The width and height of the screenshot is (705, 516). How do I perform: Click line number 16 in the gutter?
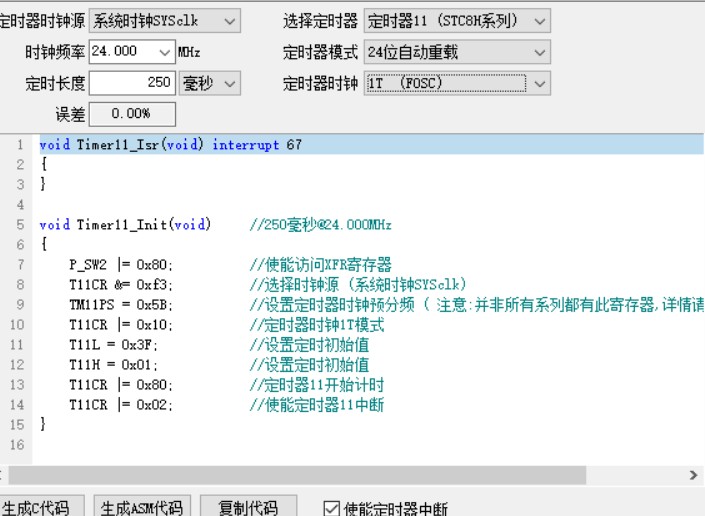tap(17, 445)
